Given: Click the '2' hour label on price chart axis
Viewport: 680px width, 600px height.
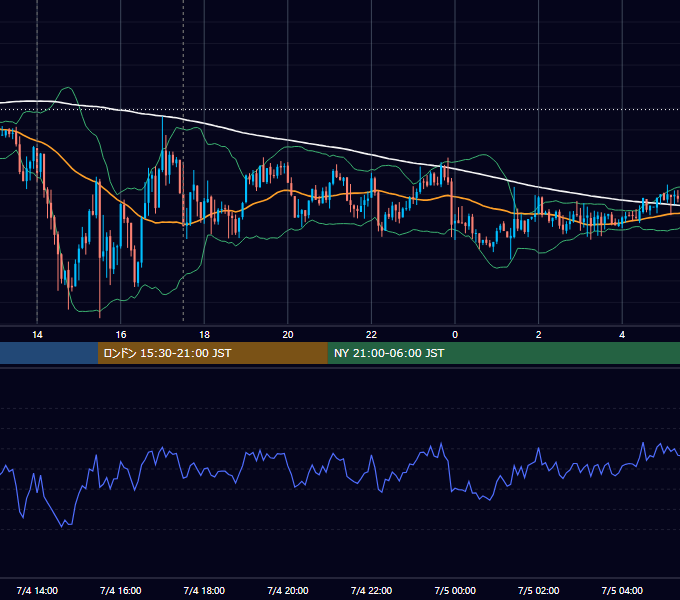Looking at the screenshot, I should tap(539, 335).
